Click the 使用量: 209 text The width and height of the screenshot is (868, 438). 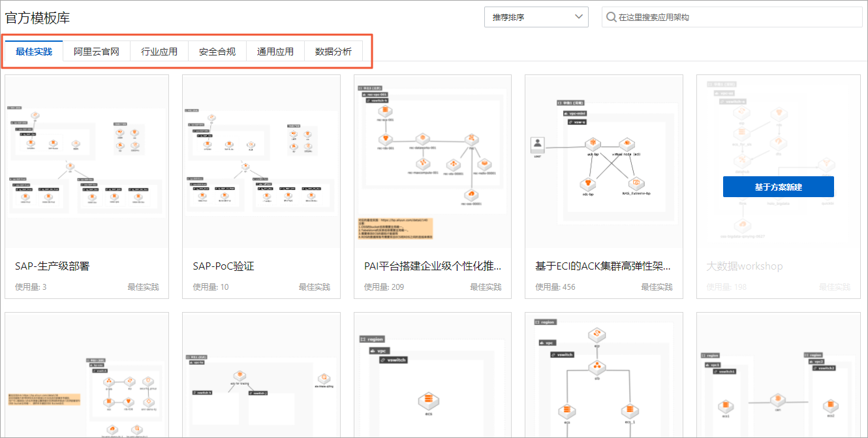384,287
